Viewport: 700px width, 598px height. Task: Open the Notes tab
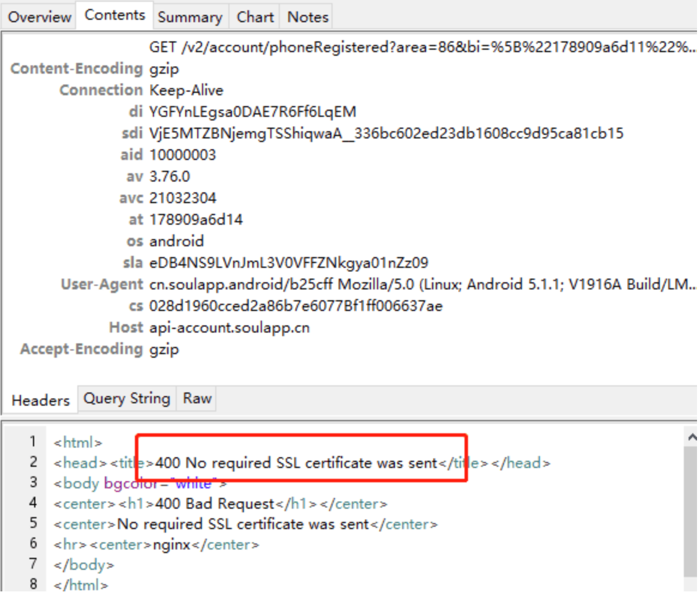point(307,17)
